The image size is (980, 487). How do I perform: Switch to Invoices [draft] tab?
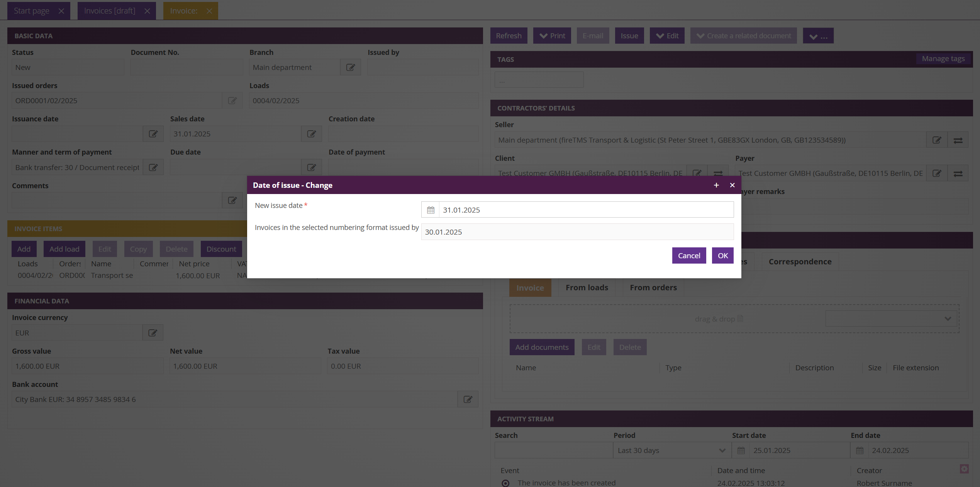pyautogui.click(x=110, y=11)
